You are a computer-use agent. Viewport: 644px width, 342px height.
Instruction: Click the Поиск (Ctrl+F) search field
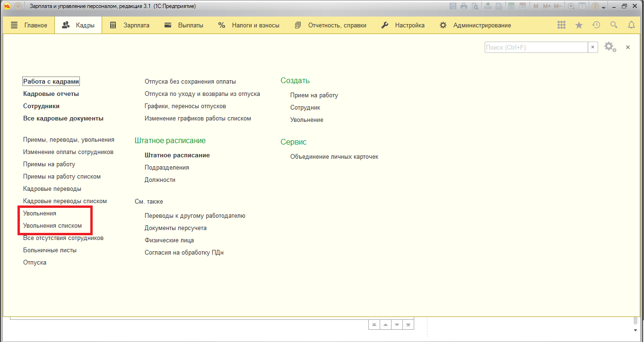(x=536, y=47)
